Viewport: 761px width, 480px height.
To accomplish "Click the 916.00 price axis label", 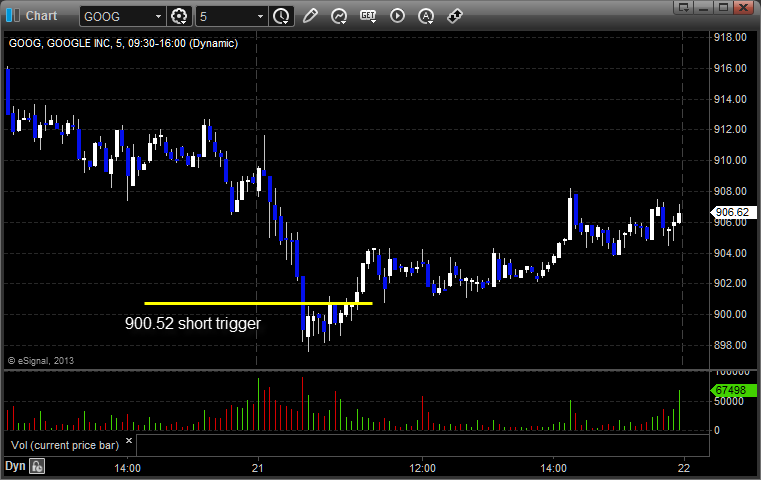I will [x=730, y=68].
